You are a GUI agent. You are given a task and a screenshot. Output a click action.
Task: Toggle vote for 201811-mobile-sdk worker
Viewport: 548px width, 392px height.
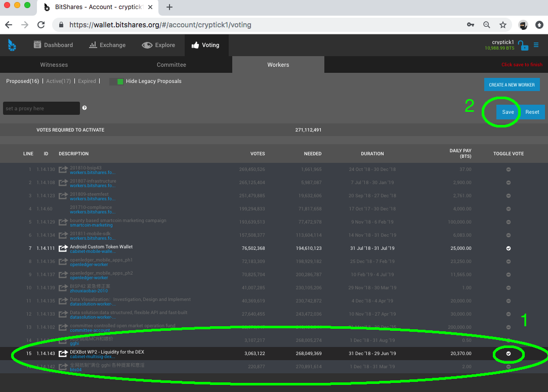tap(509, 235)
